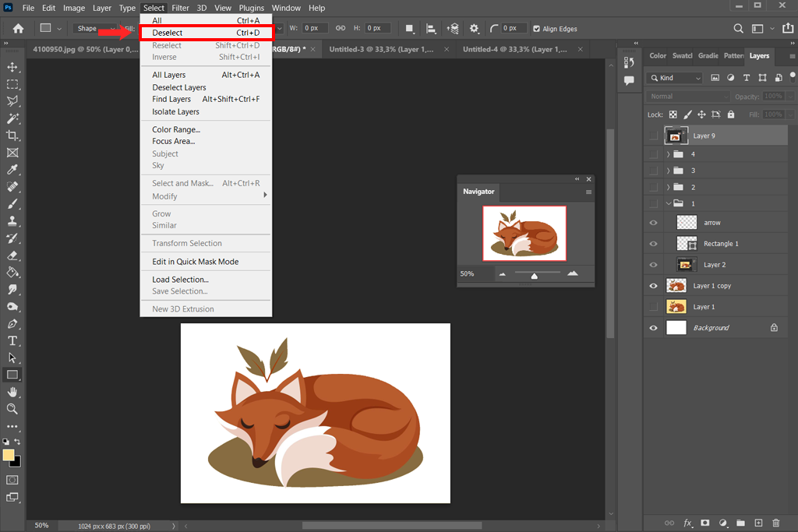798x532 pixels.
Task: Select the Clone Stamp tool
Action: click(12, 221)
